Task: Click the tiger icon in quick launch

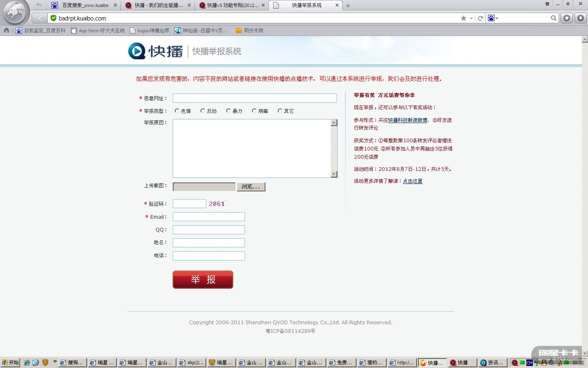Action: coord(45,363)
